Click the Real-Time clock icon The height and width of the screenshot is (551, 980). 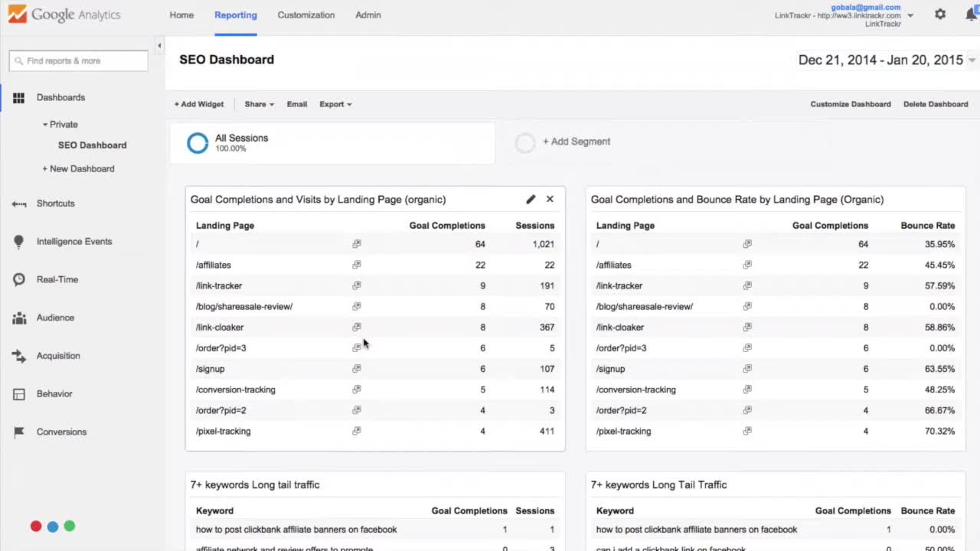[x=19, y=280]
